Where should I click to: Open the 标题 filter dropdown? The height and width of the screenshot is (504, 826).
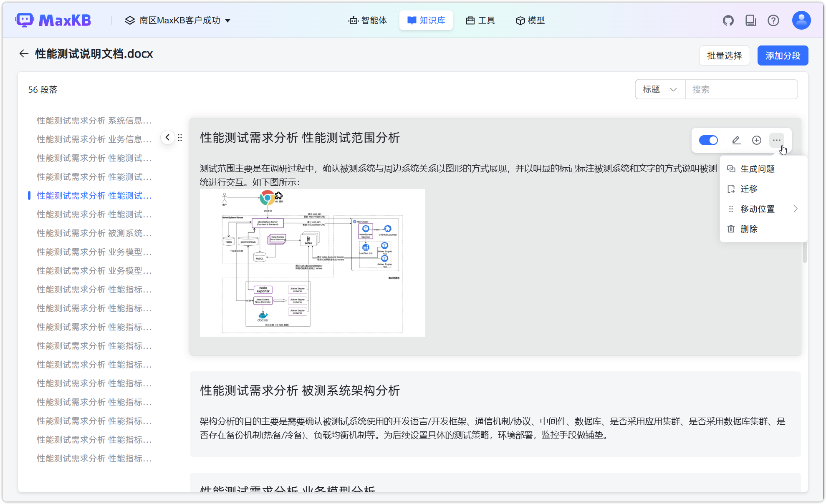click(659, 89)
